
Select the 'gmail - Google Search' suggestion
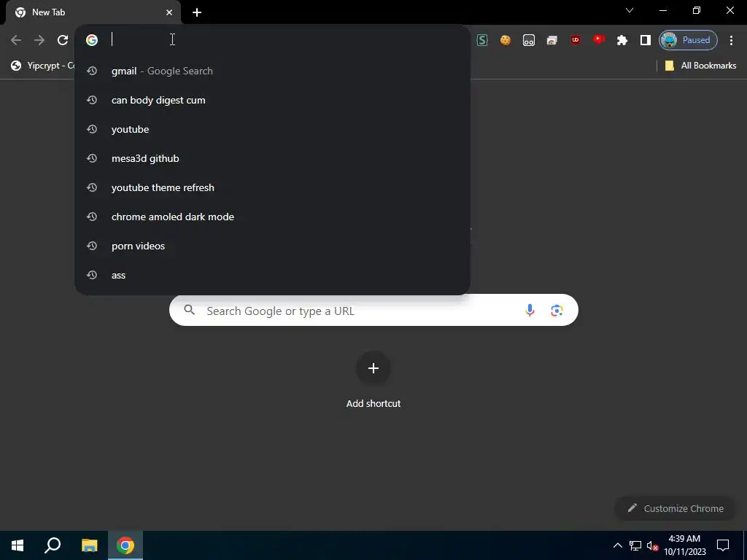point(273,71)
